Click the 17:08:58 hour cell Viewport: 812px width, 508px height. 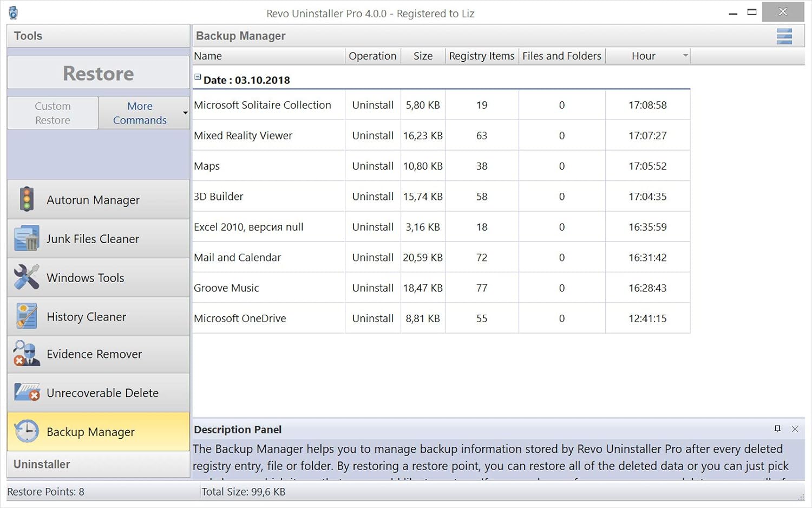[647, 105]
